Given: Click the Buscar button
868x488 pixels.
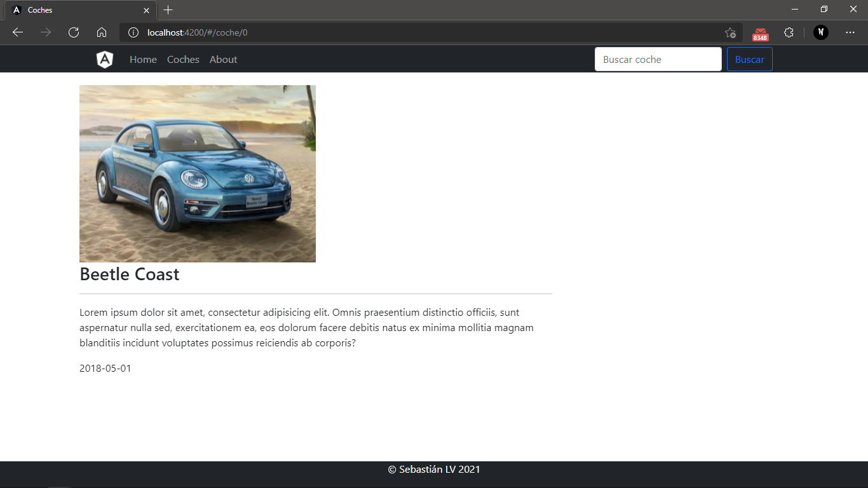Looking at the screenshot, I should (750, 59).
